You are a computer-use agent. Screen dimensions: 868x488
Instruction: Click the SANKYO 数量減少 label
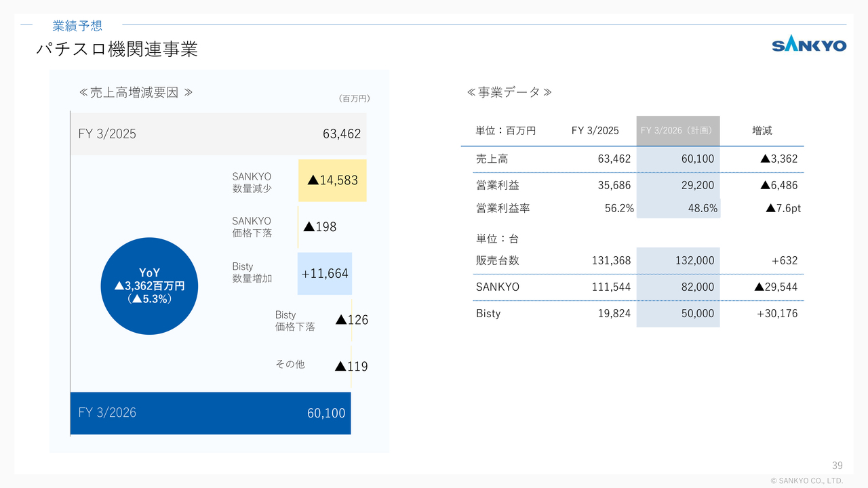coord(252,182)
